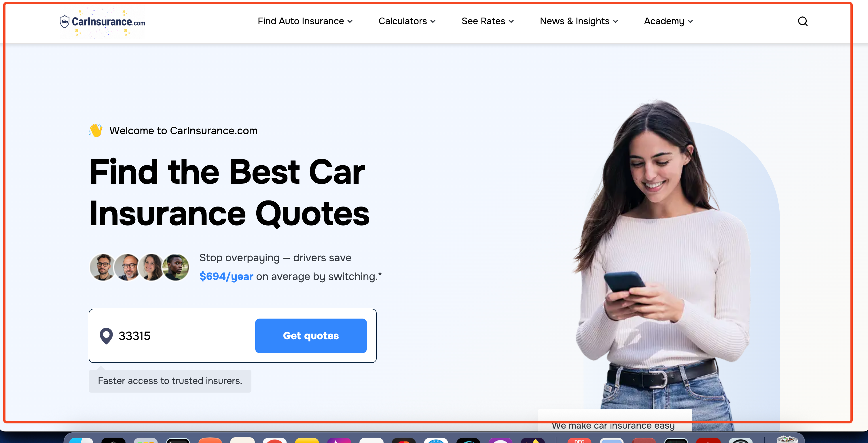
Task: Click the avatar of the man with glasses
Action: click(x=103, y=267)
